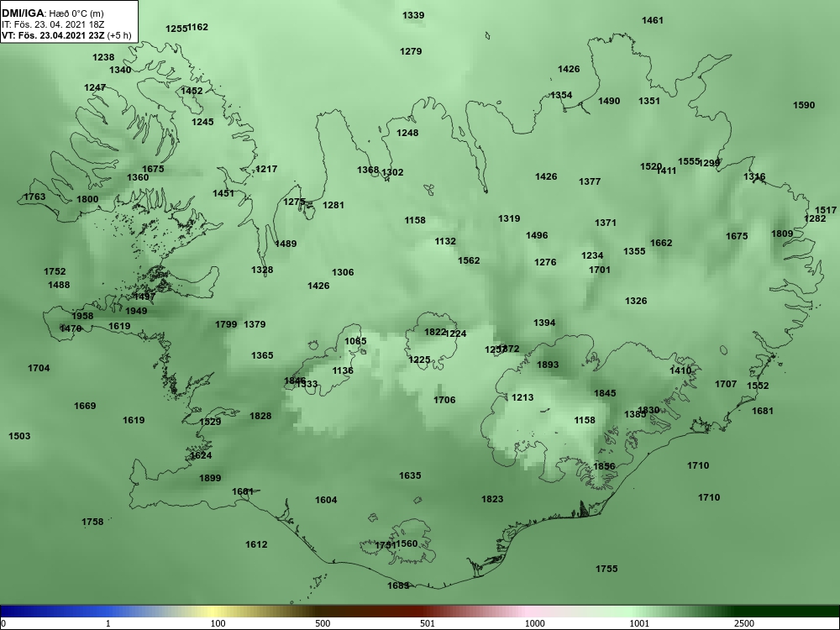Select the map value 1339
The height and width of the screenshot is (630, 840).
click(413, 15)
